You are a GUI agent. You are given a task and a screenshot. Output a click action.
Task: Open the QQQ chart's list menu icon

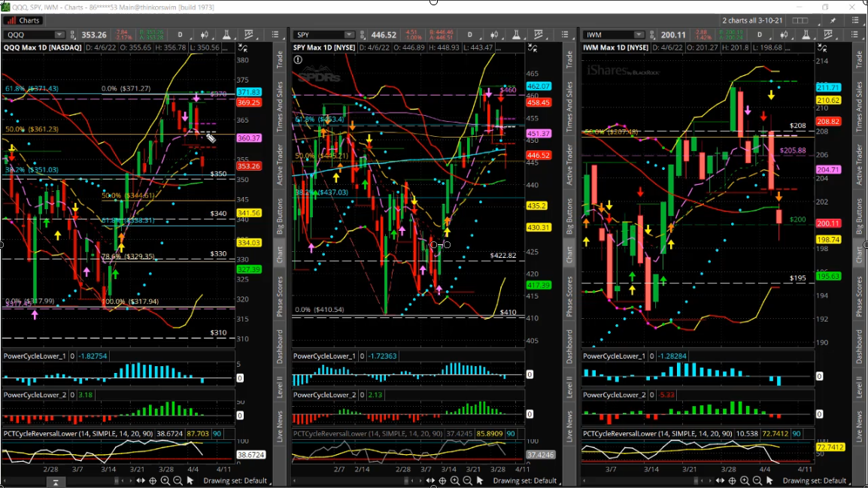click(275, 35)
